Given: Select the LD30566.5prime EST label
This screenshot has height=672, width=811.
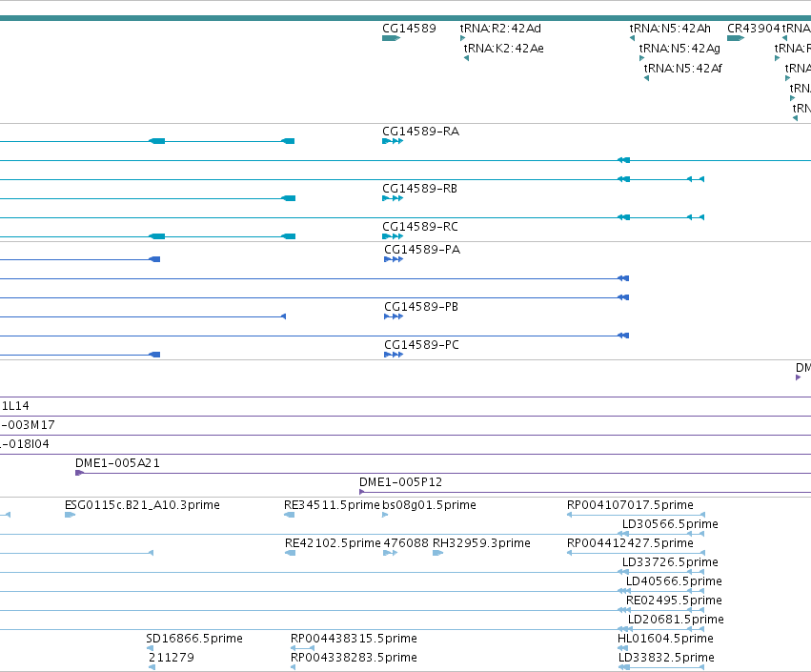Looking at the screenshot, I should point(670,524).
